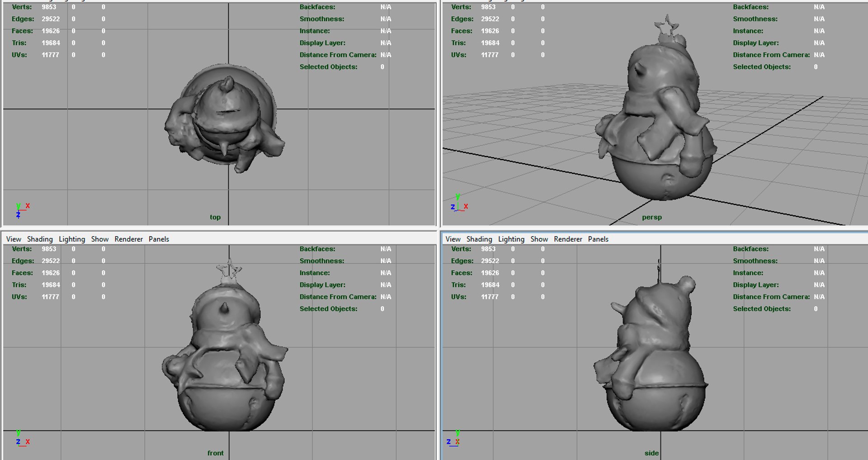Image resolution: width=868 pixels, height=460 pixels.
Task: Click the UVs value 11777 in front view
Action: [50, 297]
